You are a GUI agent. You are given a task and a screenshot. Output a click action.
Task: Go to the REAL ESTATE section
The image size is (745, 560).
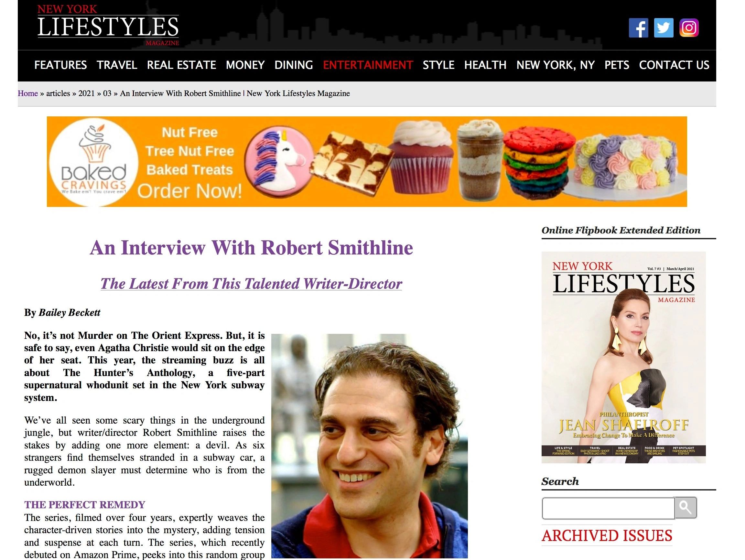tap(181, 65)
